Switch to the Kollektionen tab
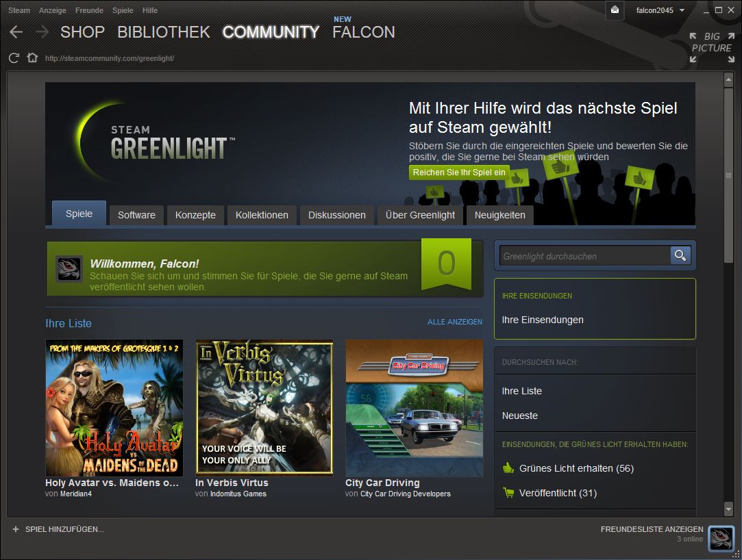742x560 pixels. tap(262, 215)
